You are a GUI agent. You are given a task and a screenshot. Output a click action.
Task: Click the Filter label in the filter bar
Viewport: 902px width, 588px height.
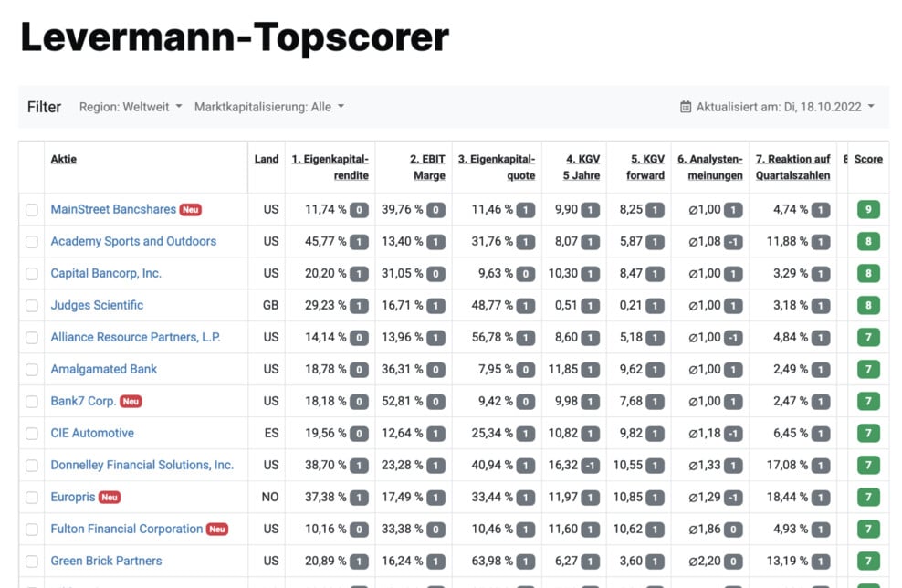[x=44, y=107]
